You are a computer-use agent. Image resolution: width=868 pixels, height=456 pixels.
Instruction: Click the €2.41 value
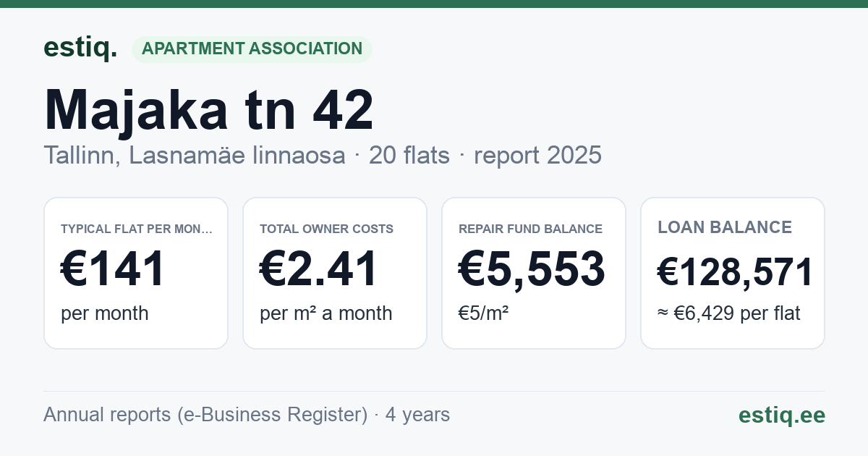[x=319, y=269]
